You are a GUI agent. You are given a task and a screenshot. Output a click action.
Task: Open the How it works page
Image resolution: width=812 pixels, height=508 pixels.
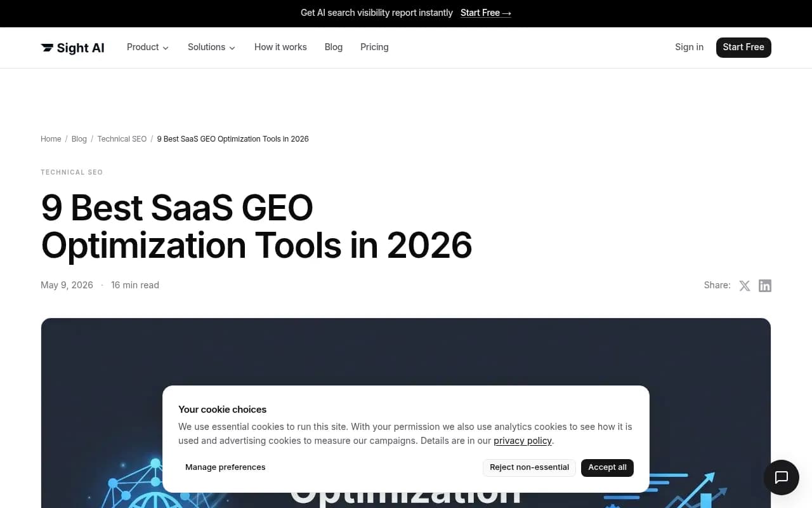(x=280, y=47)
